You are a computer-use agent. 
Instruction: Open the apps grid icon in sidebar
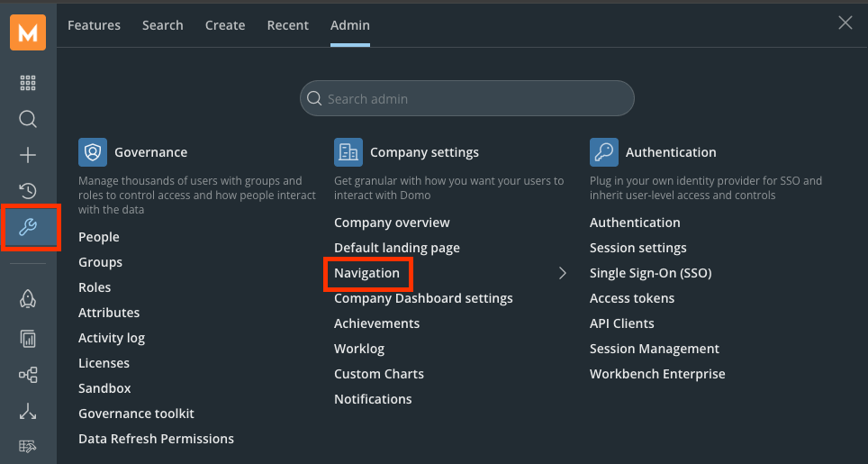pyautogui.click(x=28, y=83)
